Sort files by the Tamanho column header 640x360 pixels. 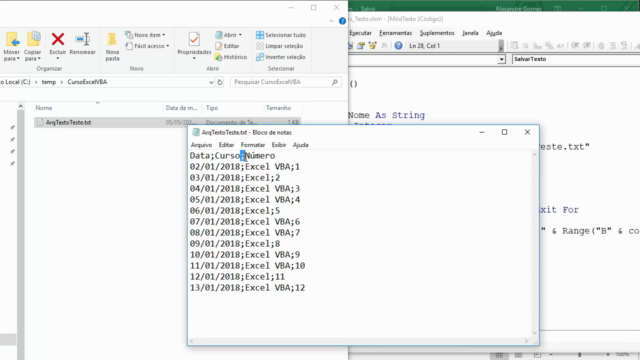coord(278,108)
